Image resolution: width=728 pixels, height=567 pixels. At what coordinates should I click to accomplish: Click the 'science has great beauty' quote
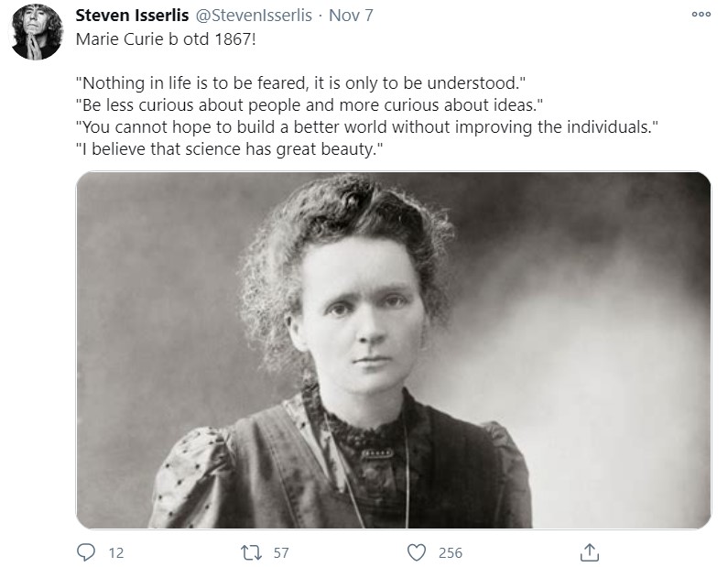(229, 149)
